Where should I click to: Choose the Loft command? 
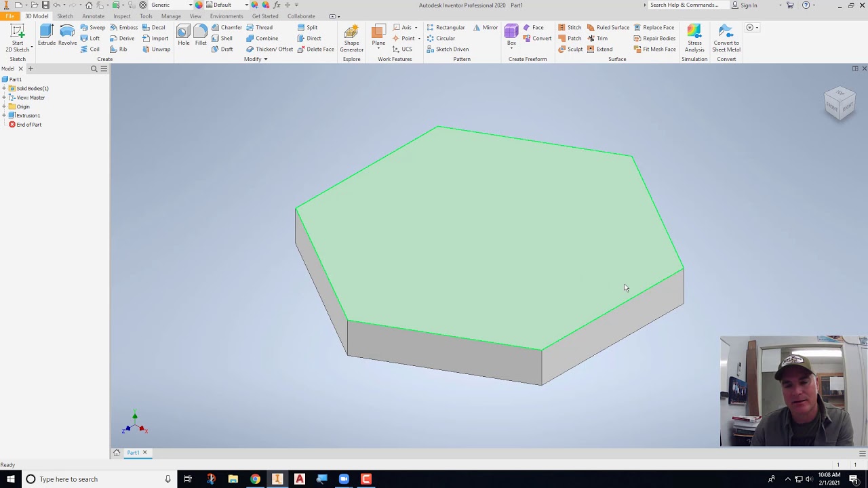click(x=90, y=39)
